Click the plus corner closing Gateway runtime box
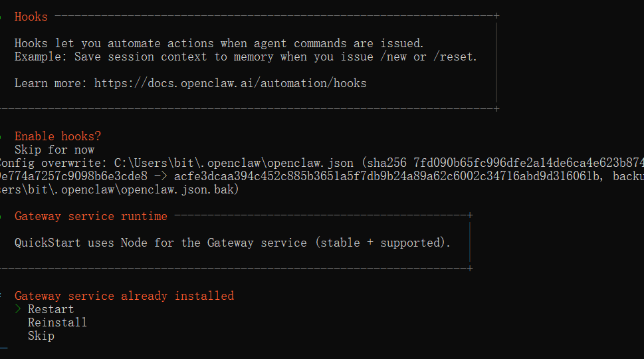 point(470,268)
